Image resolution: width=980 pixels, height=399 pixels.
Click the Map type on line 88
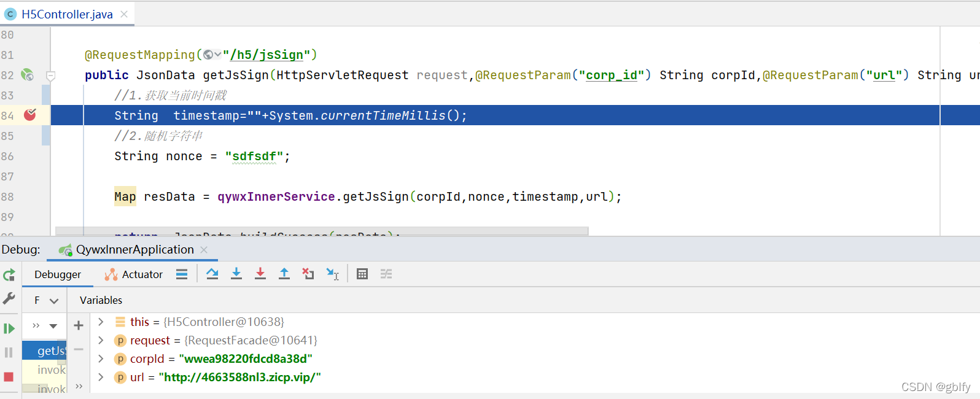[x=125, y=196]
